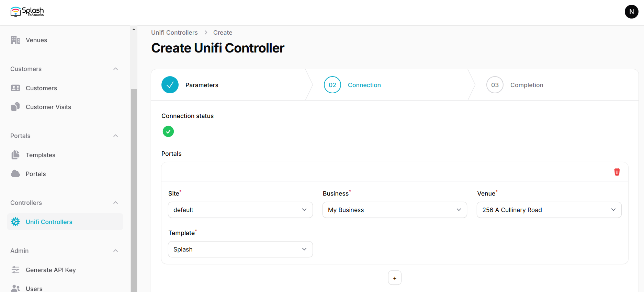Viewport: 644px width, 292px height.
Task: Open Customer Visits in the sidebar
Action: coord(65,107)
